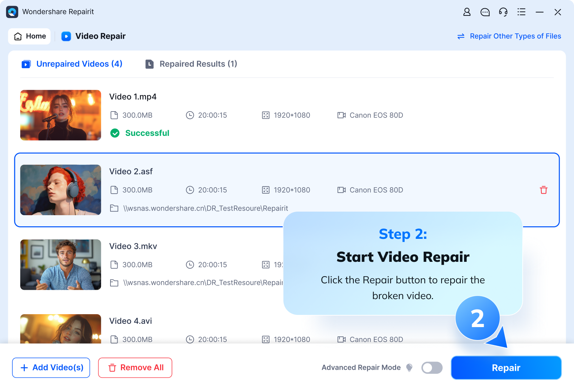The width and height of the screenshot is (574, 392).
Task: Click the swap arrows icon for other file types
Action: [461, 36]
